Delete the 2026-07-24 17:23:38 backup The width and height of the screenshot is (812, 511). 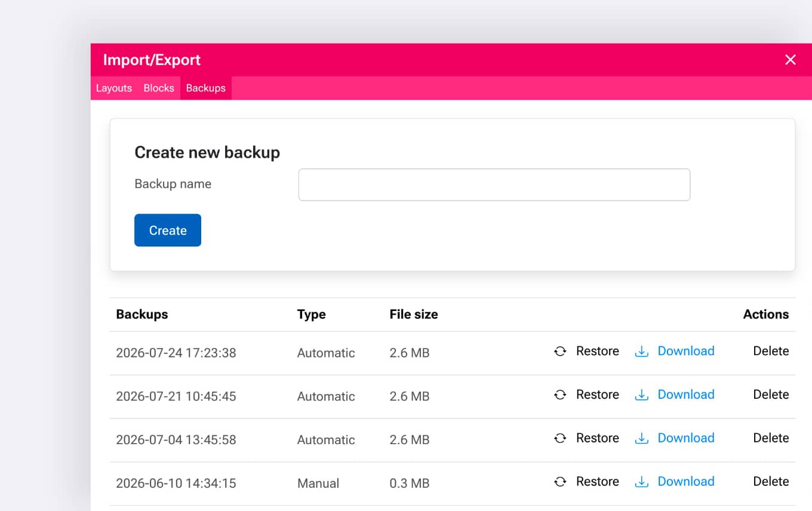[x=771, y=351]
